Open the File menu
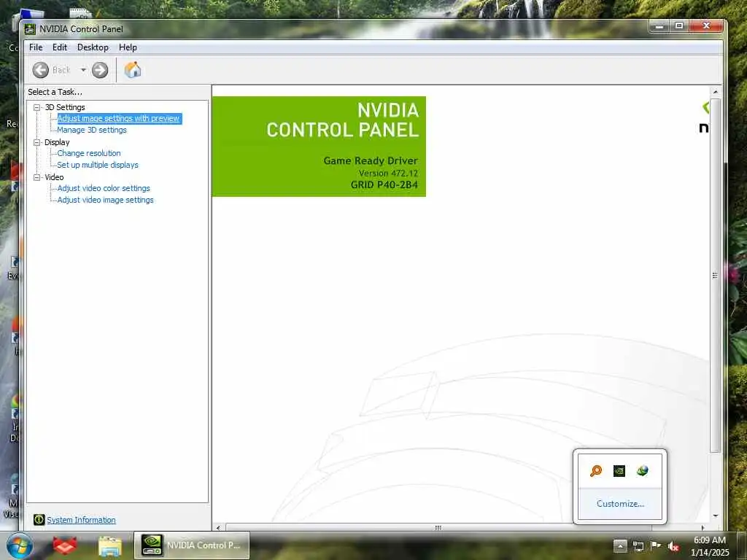This screenshot has height=560, width=747. (x=36, y=47)
